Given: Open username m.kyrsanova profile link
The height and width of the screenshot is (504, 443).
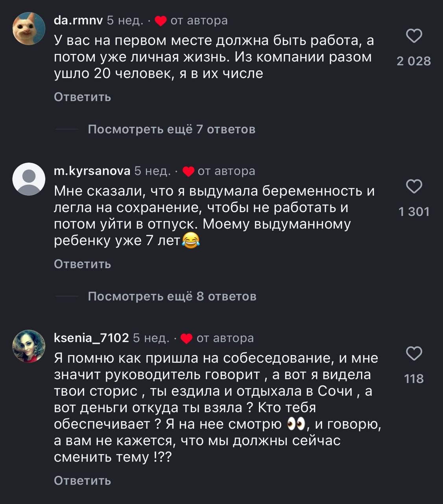Looking at the screenshot, I should point(92,171).
